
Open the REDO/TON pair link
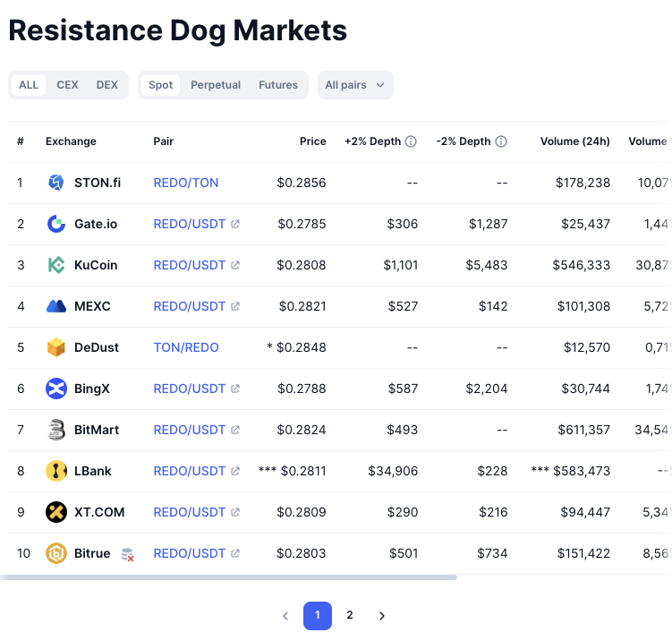(x=186, y=183)
